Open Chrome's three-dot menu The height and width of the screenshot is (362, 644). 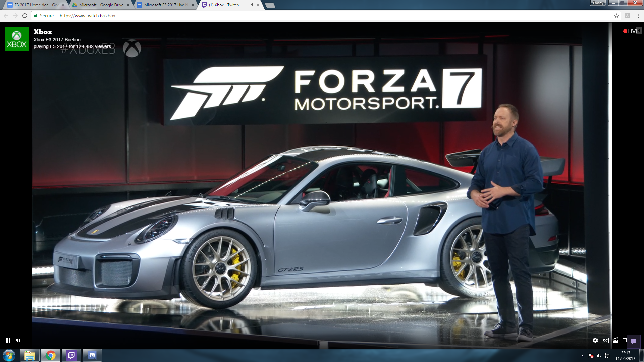click(638, 16)
